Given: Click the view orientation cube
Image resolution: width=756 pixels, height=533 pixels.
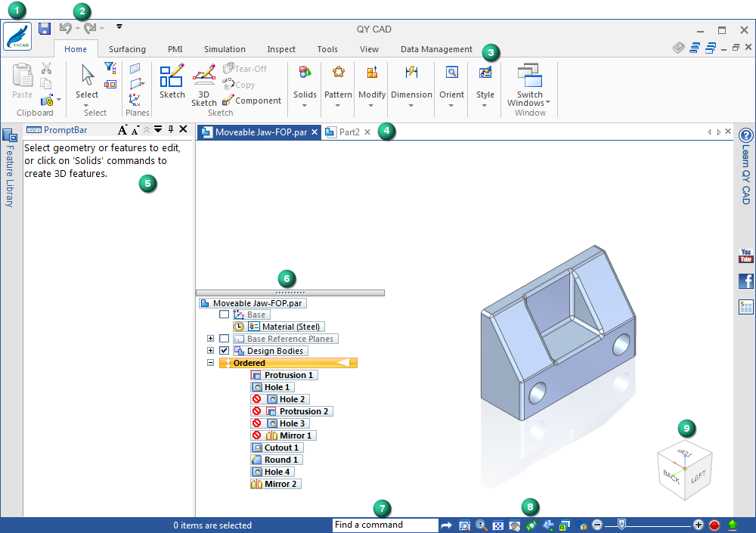Looking at the screenshot, I should tap(684, 471).
